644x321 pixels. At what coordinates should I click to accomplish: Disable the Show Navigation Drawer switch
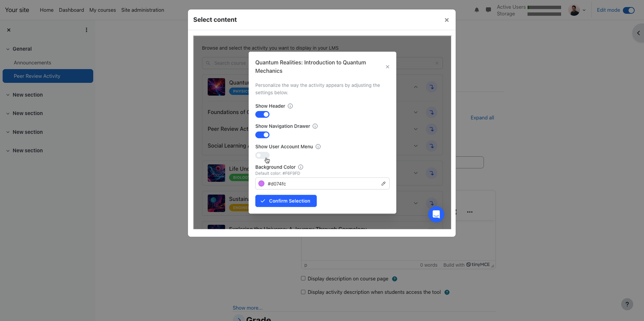(x=262, y=135)
